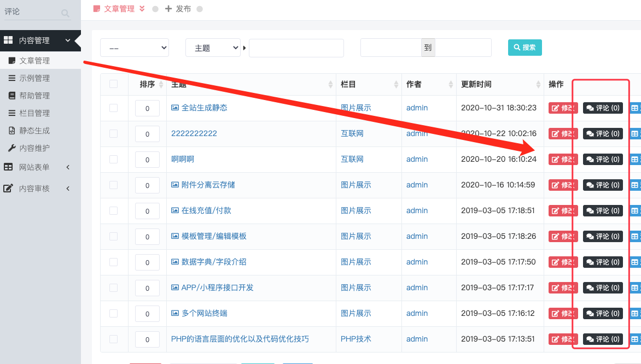
Task: Toggle select-all checkbox in table header
Action: pyautogui.click(x=114, y=84)
